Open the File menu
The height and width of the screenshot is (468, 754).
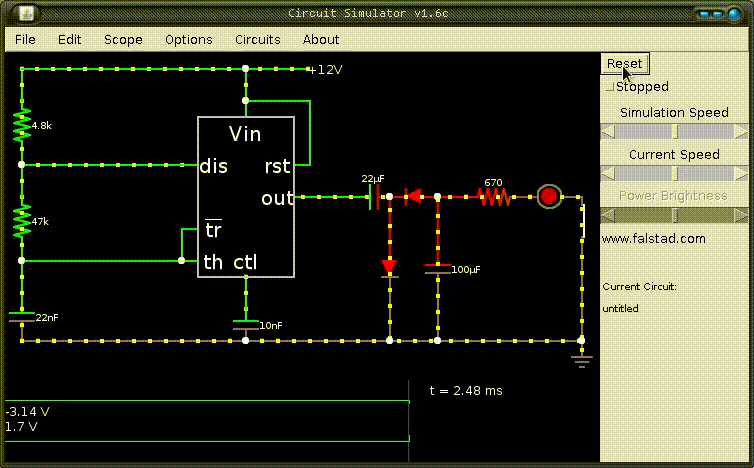click(x=25, y=39)
